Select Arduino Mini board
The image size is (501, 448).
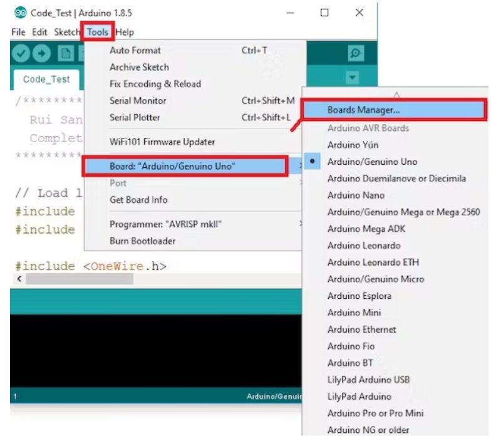coord(395,313)
